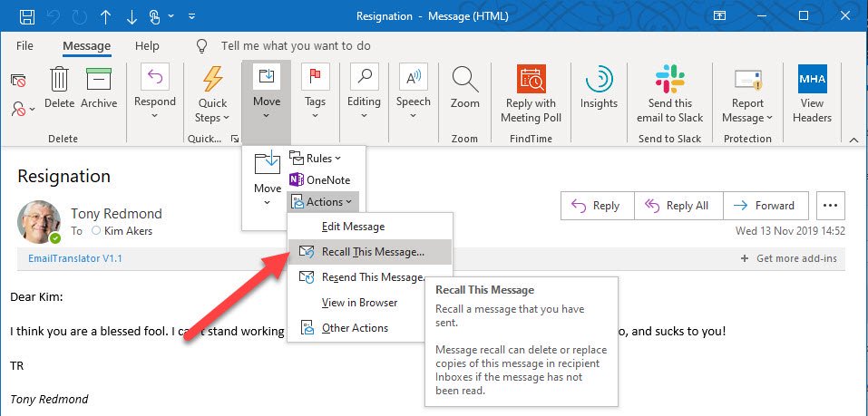
Task: Click sender name Tony Redmond
Action: point(116,214)
